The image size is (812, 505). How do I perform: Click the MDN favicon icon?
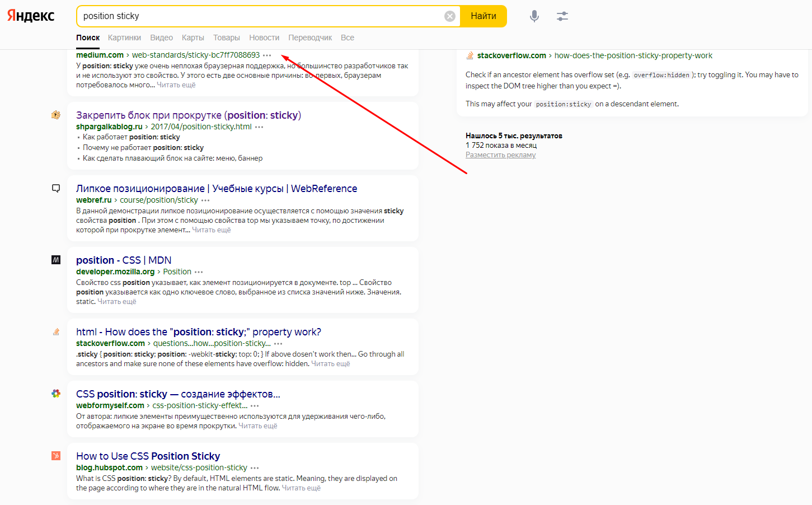56,260
